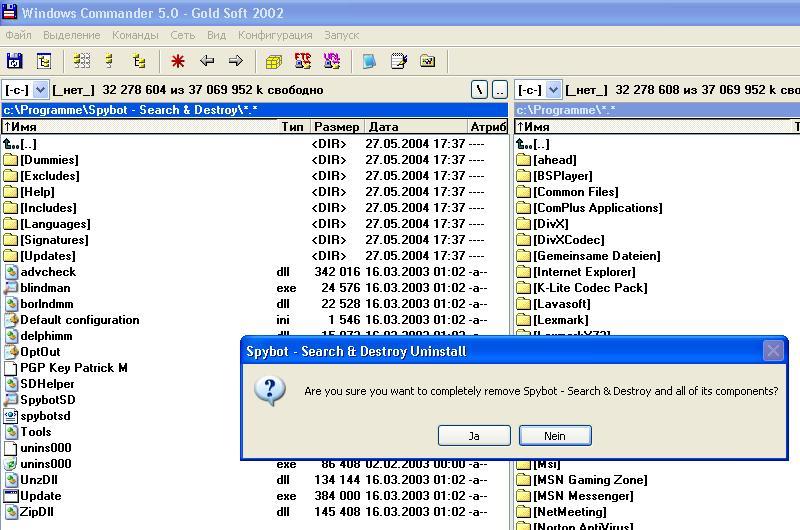This screenshot has width=800, height=530.
Task: Click the left panel parent directory button
Action: [500, 90]
